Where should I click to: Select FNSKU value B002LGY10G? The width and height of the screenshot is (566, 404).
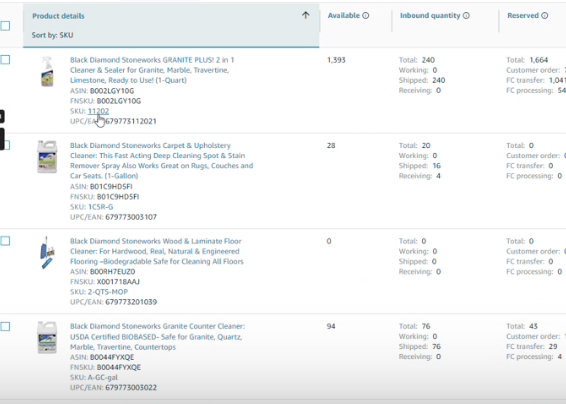coord(119,101)
